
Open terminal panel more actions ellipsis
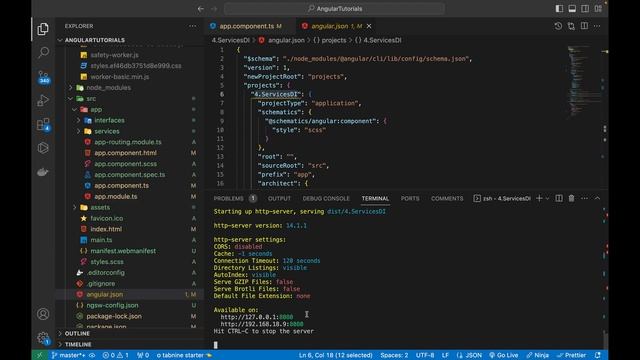click(584, 198)
